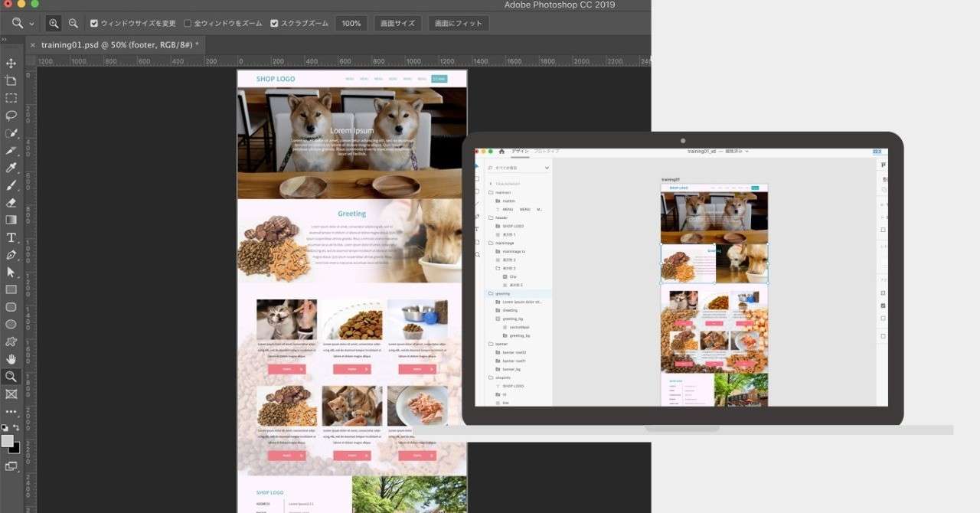Select the training01 artboard label in XD
980x513 pixels.
670,180
